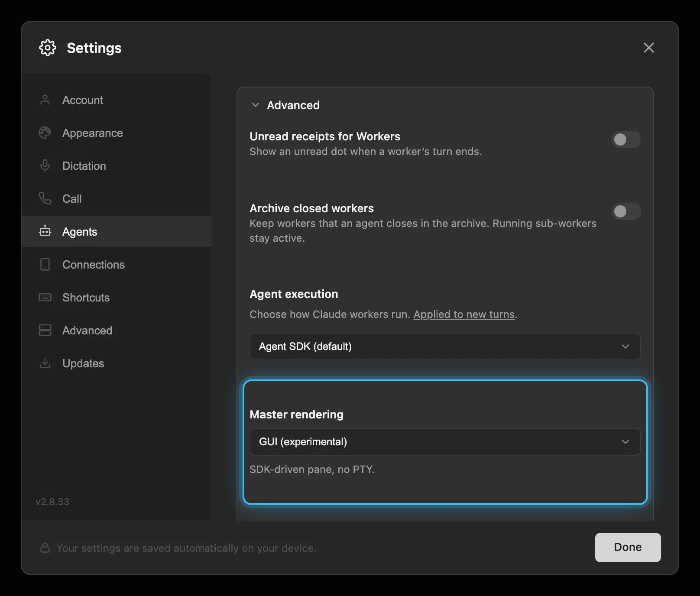Open the GUI (experimental) rendering dropdown

(445, 442)
